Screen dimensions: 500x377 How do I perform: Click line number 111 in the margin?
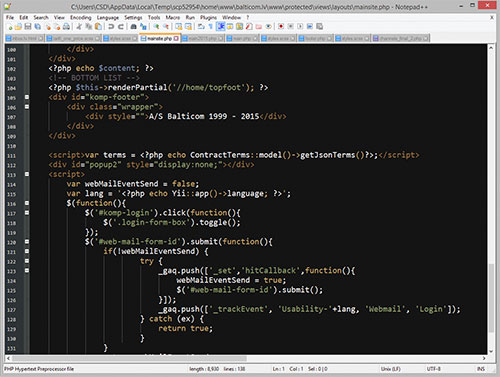[x=11, y=156]
